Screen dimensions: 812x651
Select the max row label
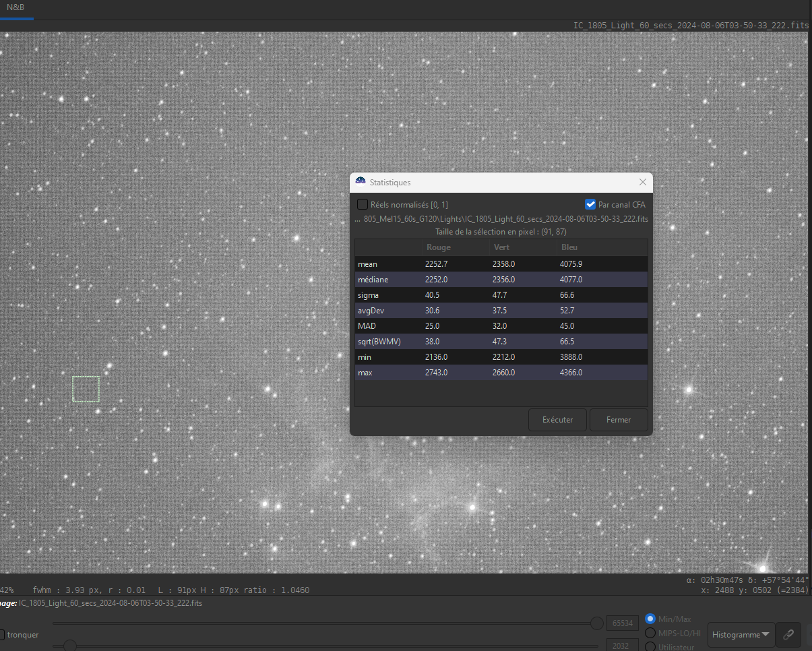[x=365, y=373]
